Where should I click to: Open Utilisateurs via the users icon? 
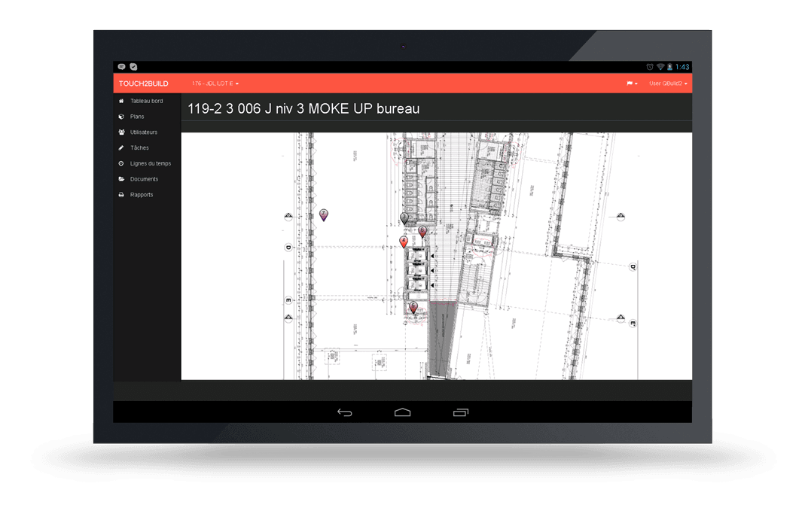click(x=120, y=132)
